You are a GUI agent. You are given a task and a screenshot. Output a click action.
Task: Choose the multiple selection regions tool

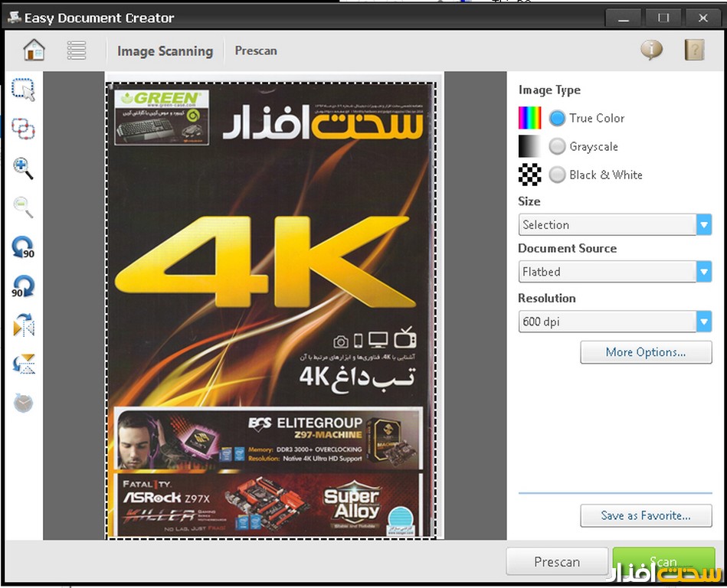[23, 129]
